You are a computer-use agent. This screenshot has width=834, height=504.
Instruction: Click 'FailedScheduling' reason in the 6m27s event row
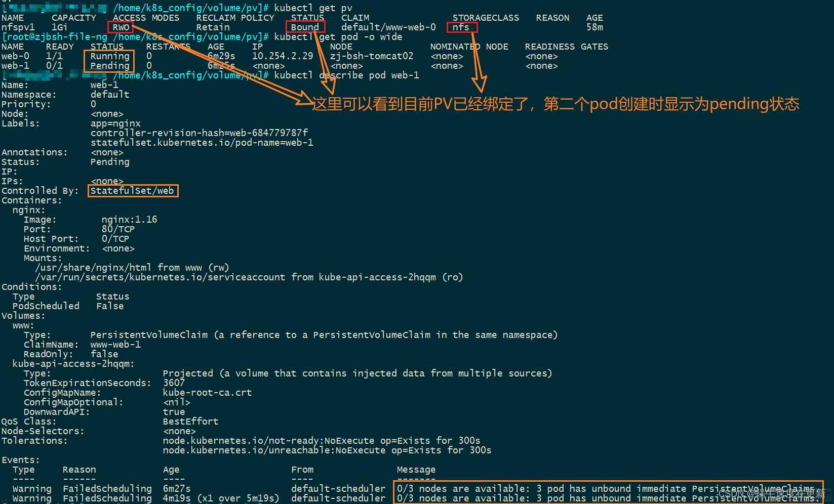tap(107, 489)
